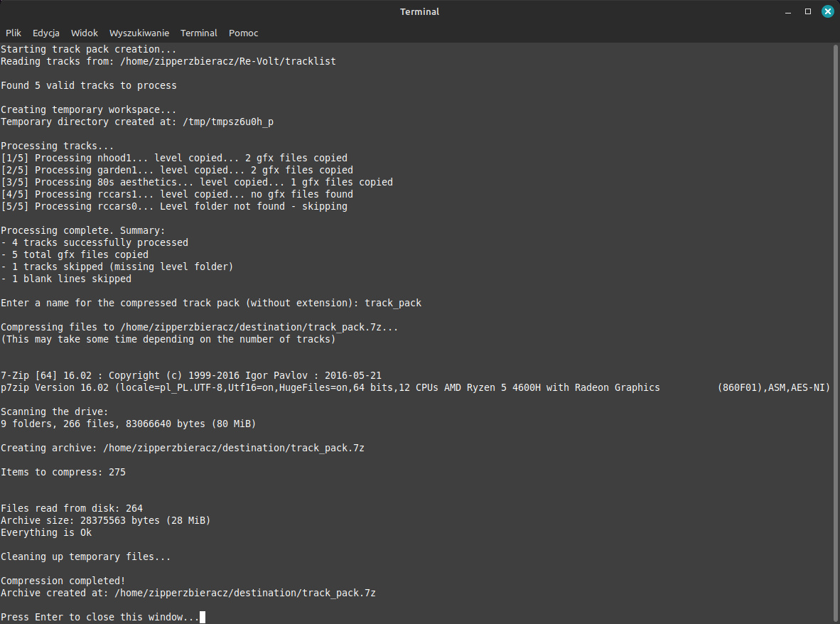Open the Edycja menu

46,33
